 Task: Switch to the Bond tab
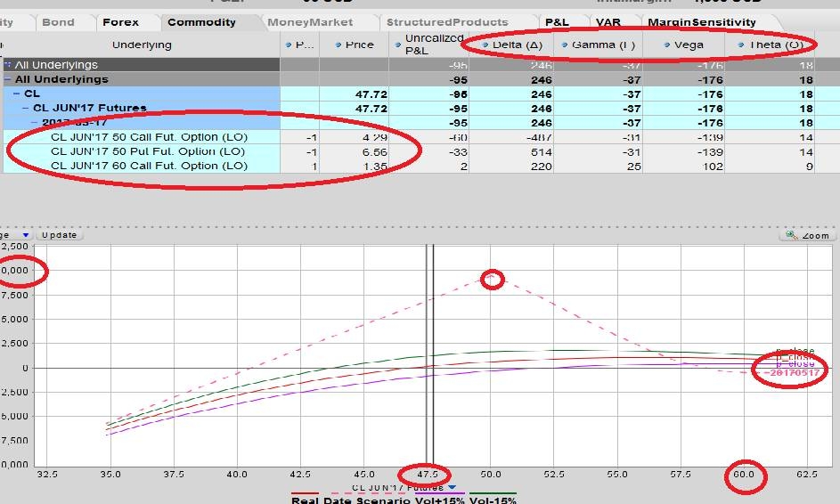point(58,22)
